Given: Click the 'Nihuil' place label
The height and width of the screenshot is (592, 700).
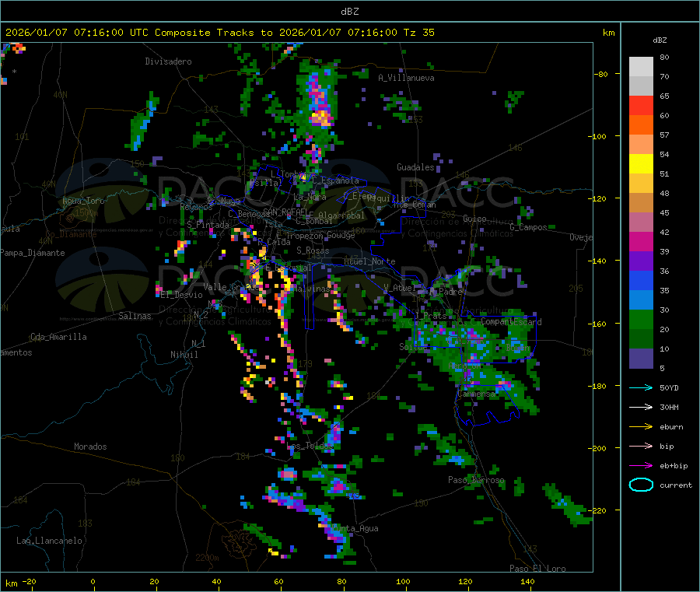Looking at the screenshot, I should point(184,355).
